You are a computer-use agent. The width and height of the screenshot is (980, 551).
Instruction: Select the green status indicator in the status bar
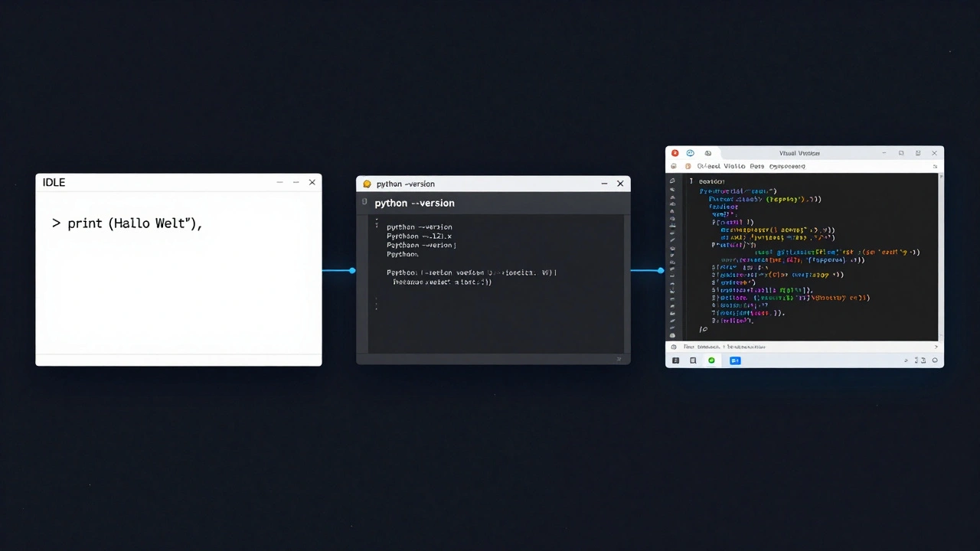[x=711, y=360]
